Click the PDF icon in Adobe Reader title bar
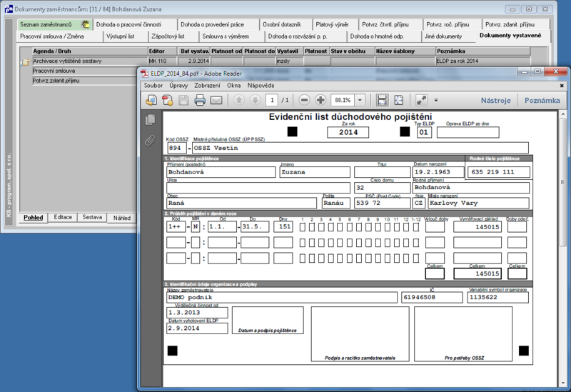 (x=146, y=74)
